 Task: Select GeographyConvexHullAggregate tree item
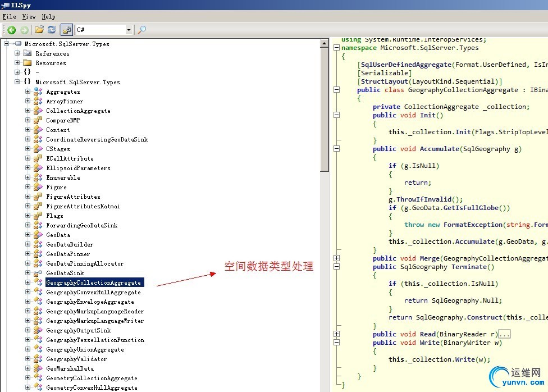point(93,292)
